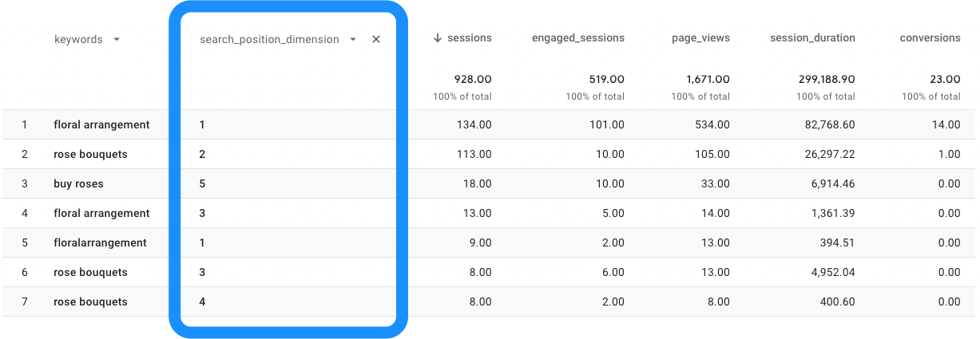Click the 534.00 page views cell

point(712,124)
